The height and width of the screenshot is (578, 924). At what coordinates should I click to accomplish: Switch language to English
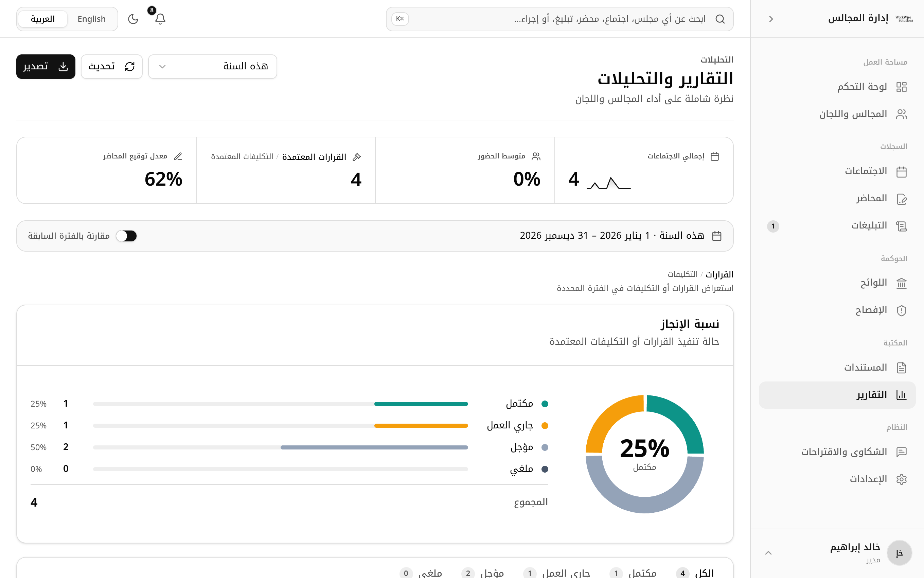coord(92,19)
